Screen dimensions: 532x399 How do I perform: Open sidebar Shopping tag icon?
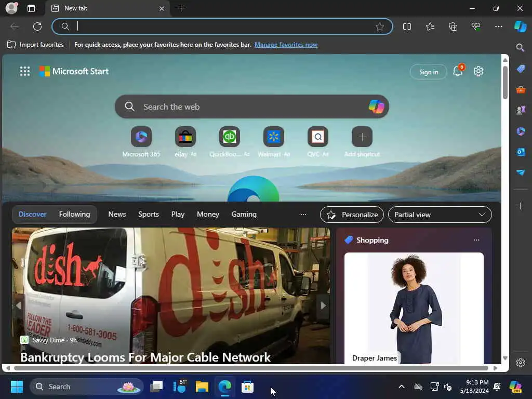pos(521,69)
